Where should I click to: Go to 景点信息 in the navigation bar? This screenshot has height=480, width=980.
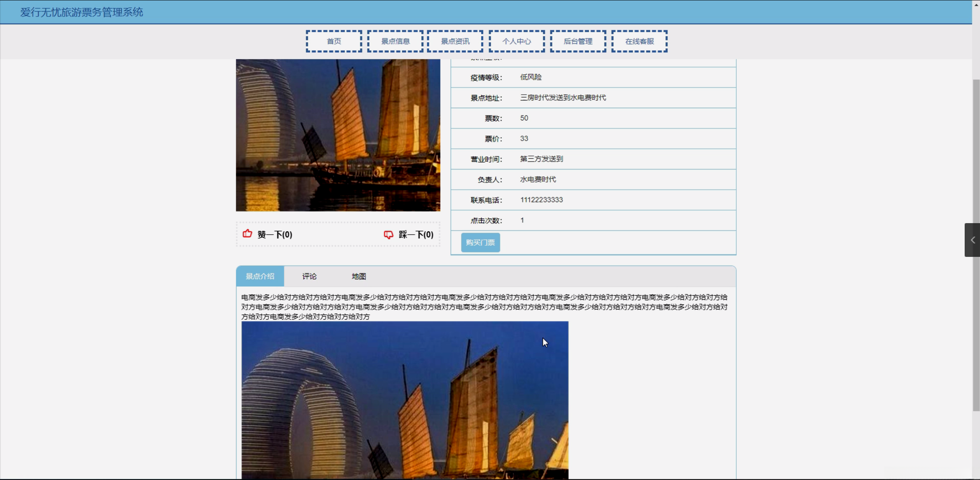395,41
